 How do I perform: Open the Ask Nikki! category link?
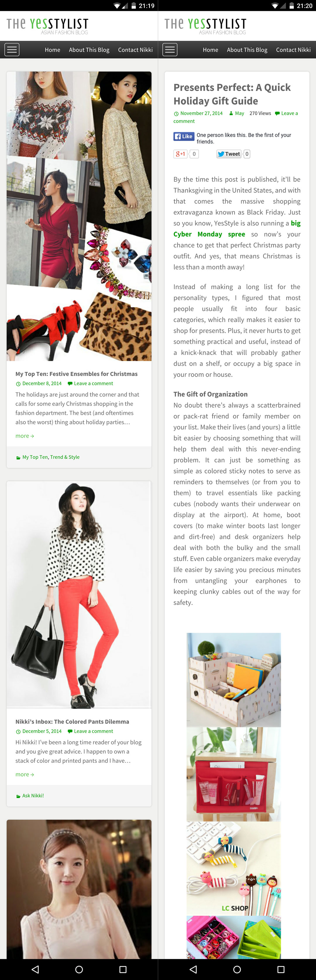click(33, 796)
